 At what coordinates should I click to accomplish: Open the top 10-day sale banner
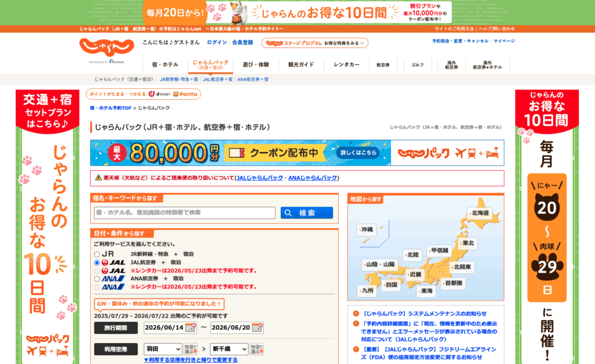297,13
